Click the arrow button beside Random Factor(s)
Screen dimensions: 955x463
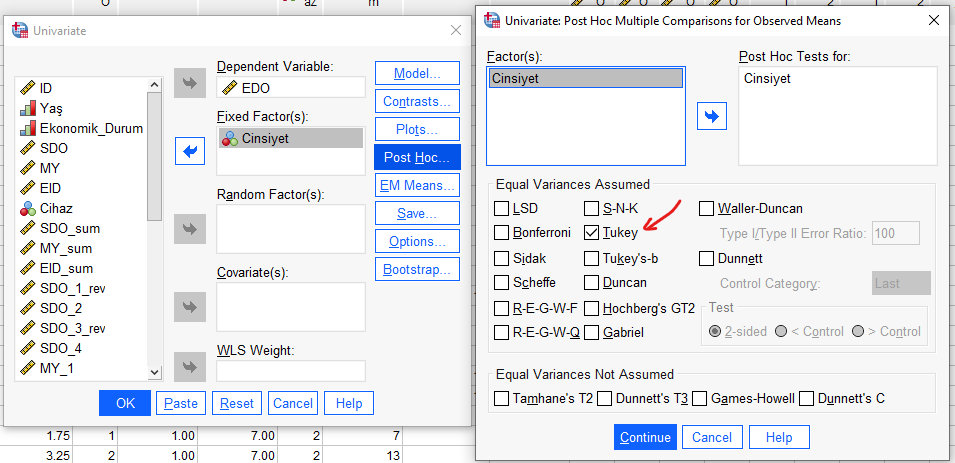click(x=189, y=229)
